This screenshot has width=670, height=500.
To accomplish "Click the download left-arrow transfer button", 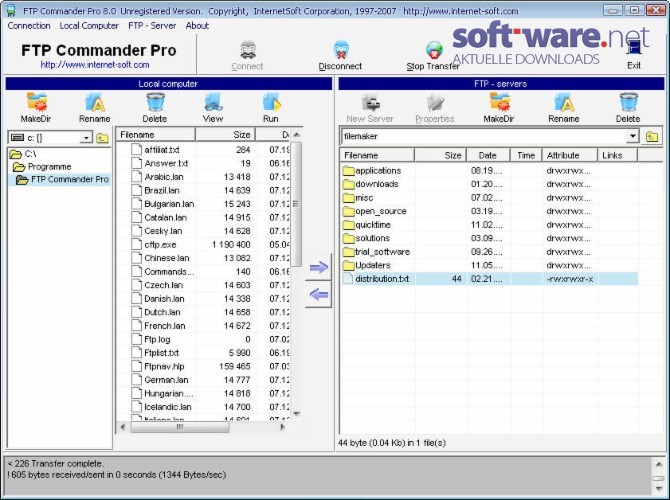I will tap(319, 294).
